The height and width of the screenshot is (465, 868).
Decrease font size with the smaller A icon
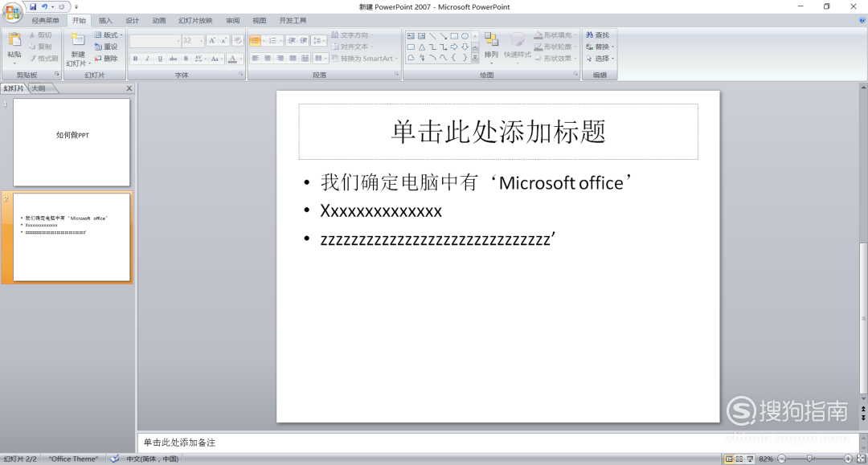[223, 40]
